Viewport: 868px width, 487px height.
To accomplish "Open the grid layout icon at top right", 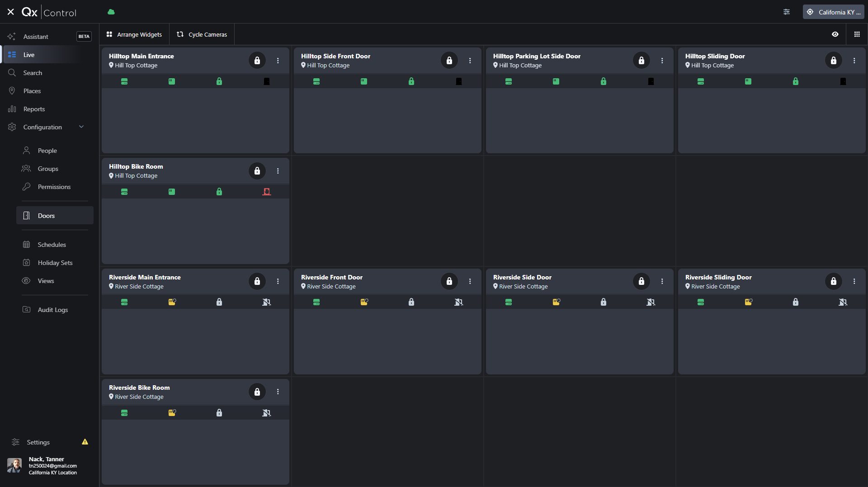I will coord(857,34).
